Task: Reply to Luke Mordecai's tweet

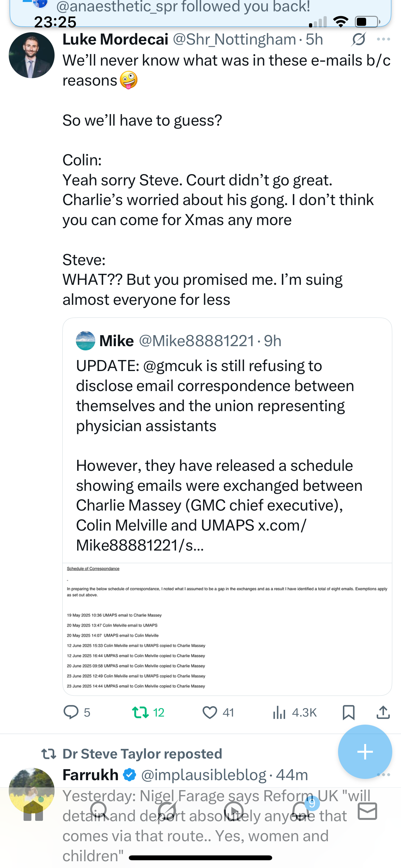Action: click(x=71, y=712)
